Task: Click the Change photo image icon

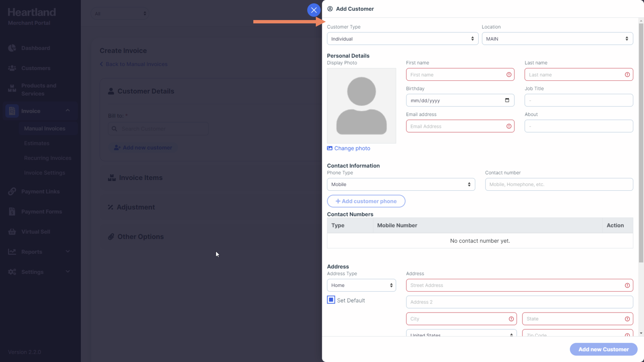Action: point(330,148)
